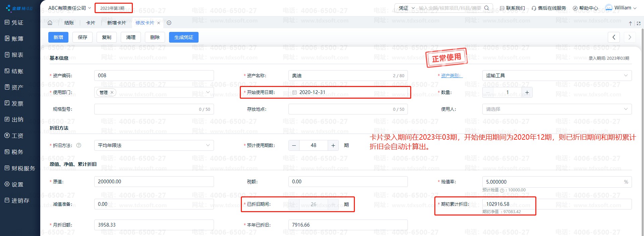This screenshot has width=644, height=236.
Task: Click calendar icon in 开始使用日期
Action: coord(294,92)
